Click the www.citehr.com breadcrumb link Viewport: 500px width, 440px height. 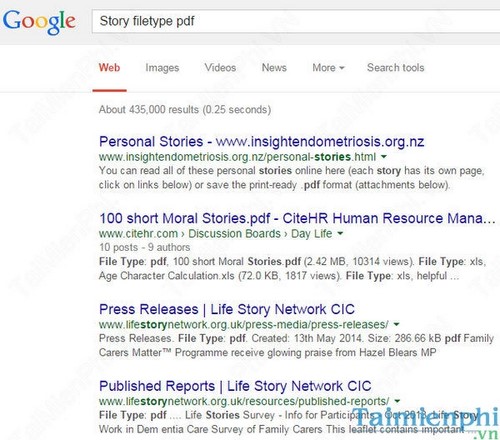point(138,234)
